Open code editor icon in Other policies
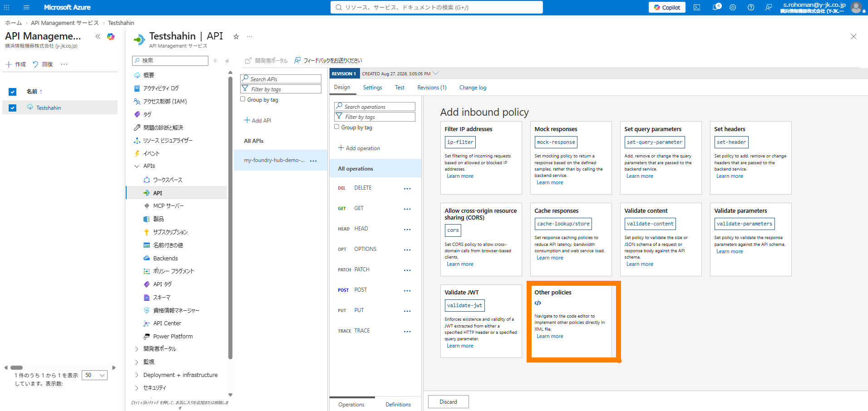This screenshot has width=868, height=411. (x=538, y=303)
